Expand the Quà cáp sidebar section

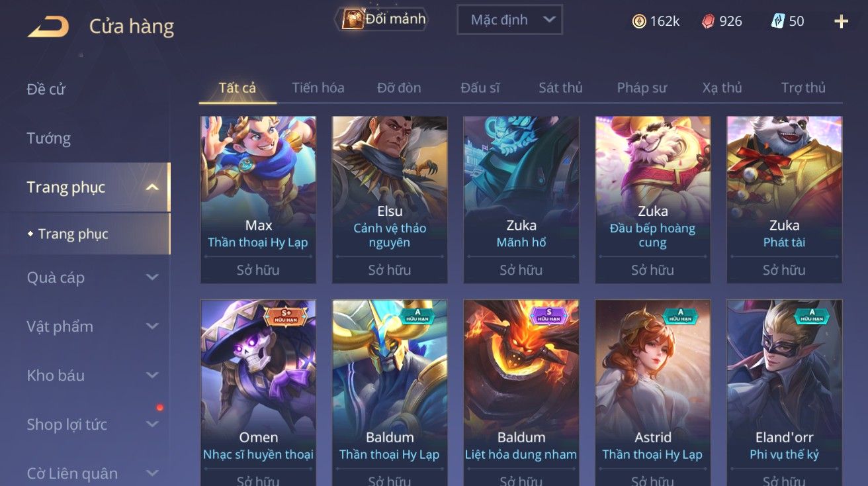pyautogui.click(x=152, y=277)
